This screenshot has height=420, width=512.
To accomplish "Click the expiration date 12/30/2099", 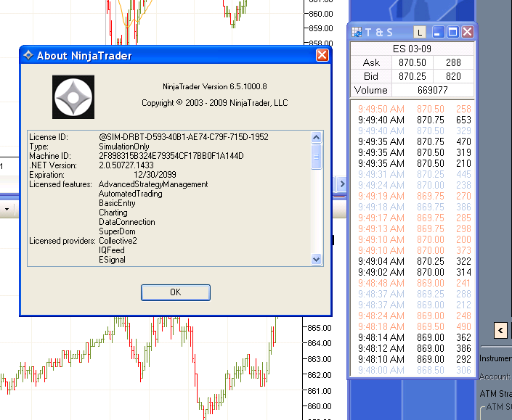I will [x=155, y=175].
